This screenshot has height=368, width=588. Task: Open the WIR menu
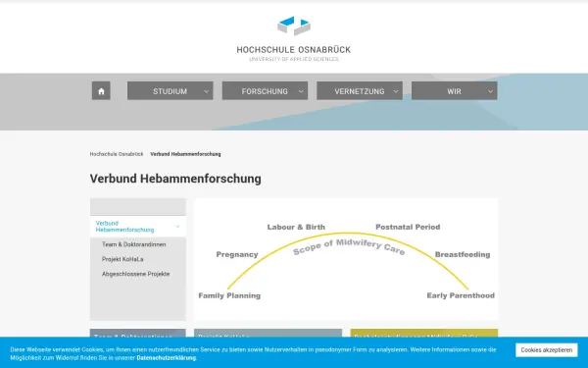[454, 91]
